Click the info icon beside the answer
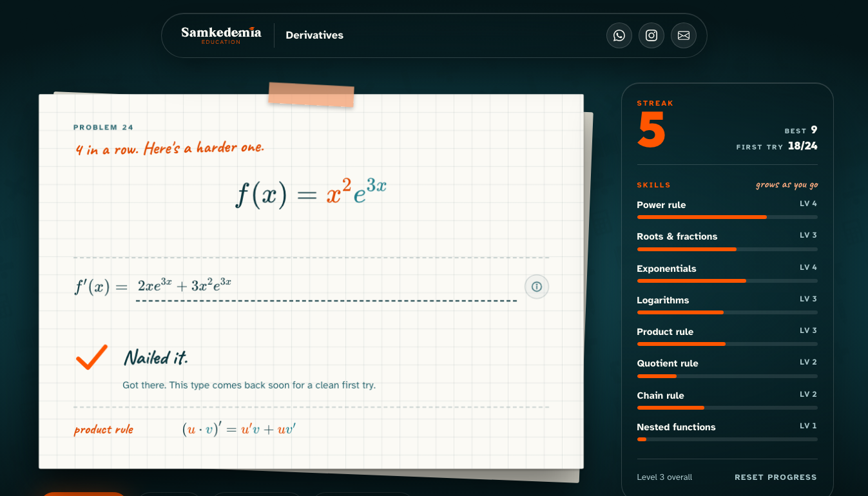This screenshot has height=496, width=868. 537,287
